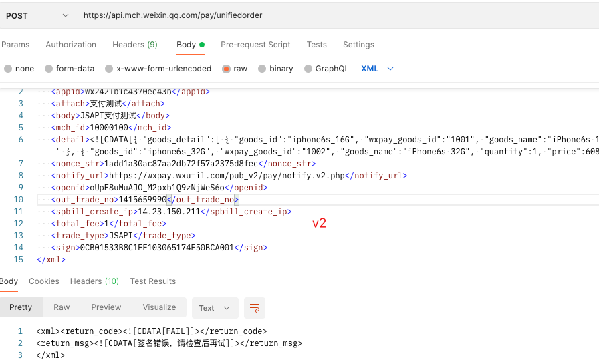Go to request Headers (9) tab
The height and width of the screenshot is (364, 599).
[x=135, y=45]
